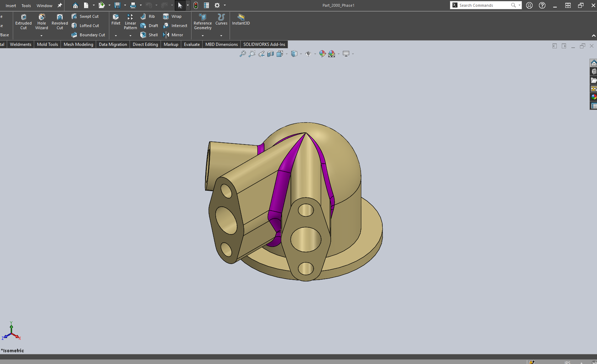Collapse the CommandManager ribbon chevron
Screen dimensions: 597x364
pyautogui.click(x=593, y=36)
